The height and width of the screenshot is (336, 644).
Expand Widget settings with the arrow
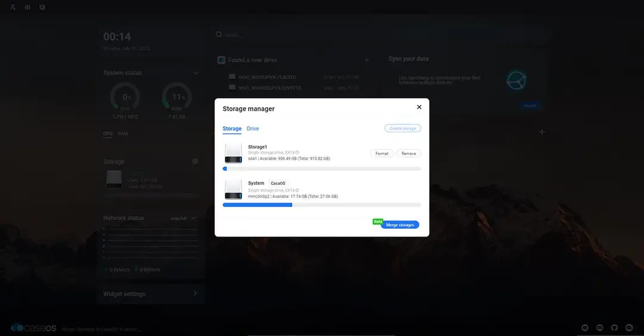click(x=195, y=293)
